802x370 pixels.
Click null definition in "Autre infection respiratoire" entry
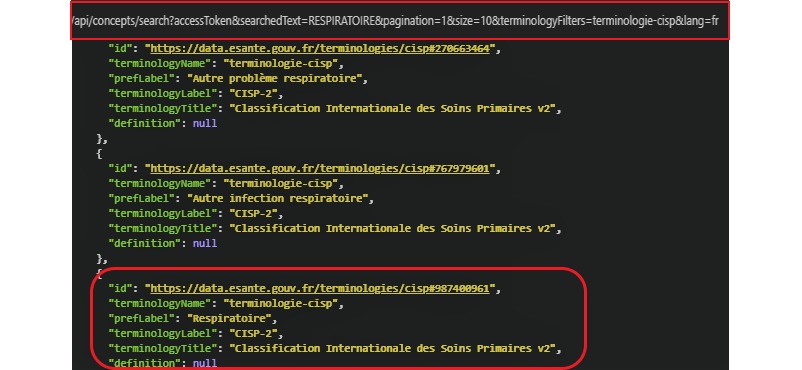(205, 244)
